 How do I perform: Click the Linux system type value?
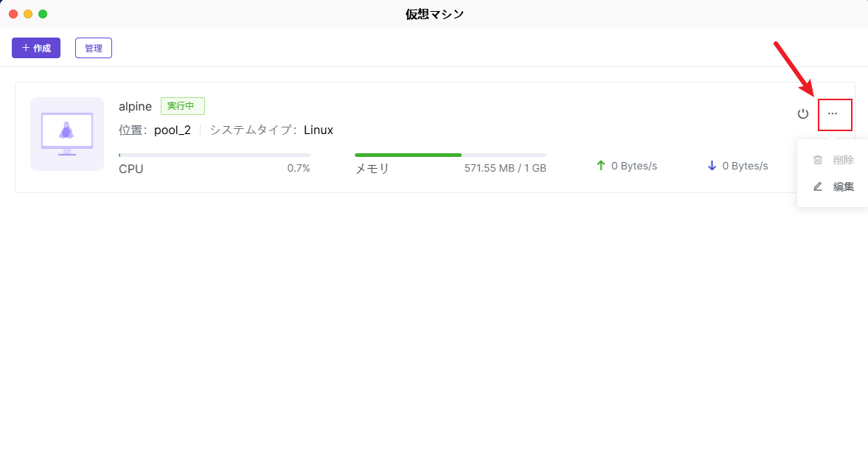pos(319,130)
